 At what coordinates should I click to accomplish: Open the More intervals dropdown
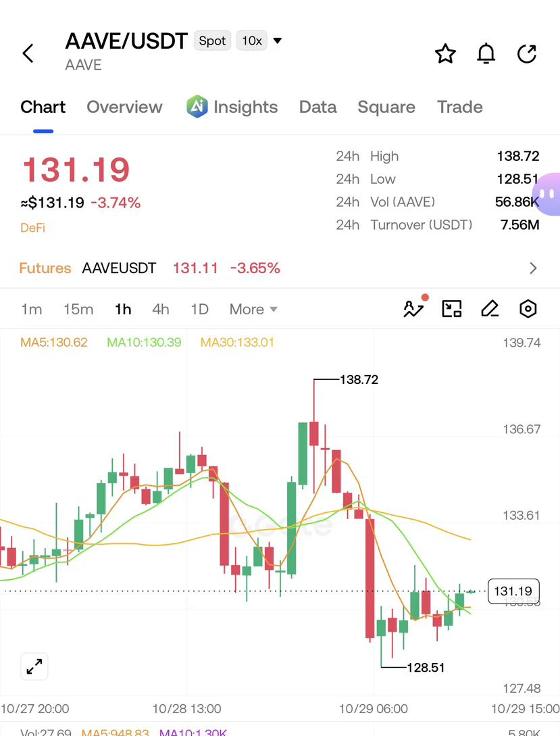253,310
